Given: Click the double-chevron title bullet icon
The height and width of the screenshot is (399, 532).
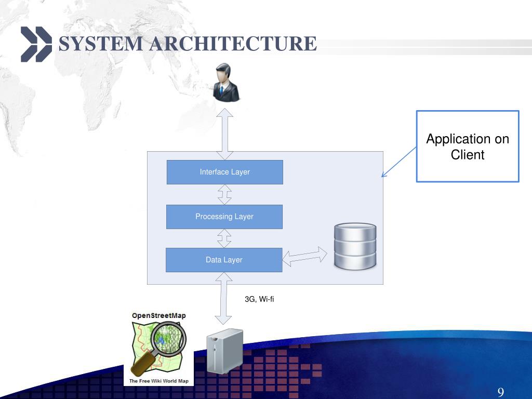Looking at the screenshot, I should click(x=36, y=44).
